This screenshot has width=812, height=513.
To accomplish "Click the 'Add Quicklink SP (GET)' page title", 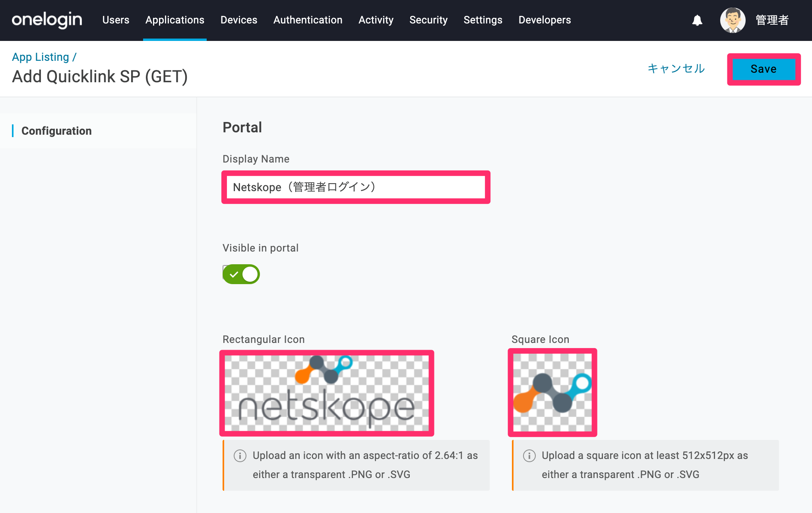I will coord(100,76).
